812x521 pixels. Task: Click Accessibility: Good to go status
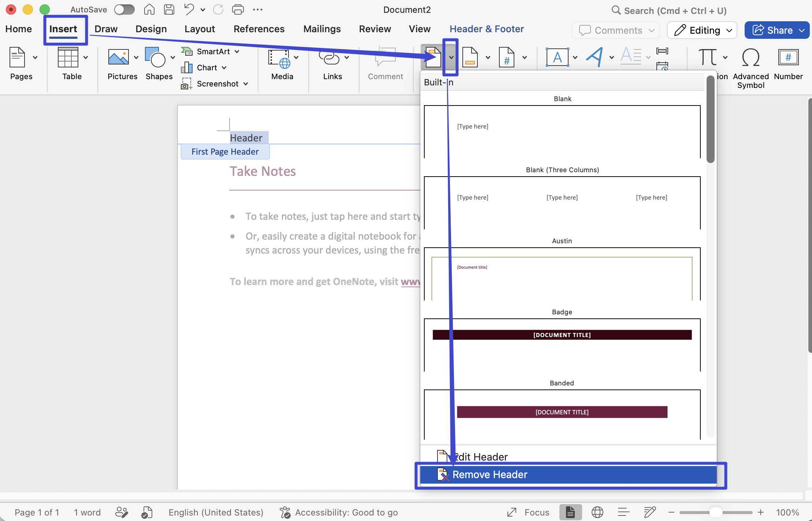339,512
